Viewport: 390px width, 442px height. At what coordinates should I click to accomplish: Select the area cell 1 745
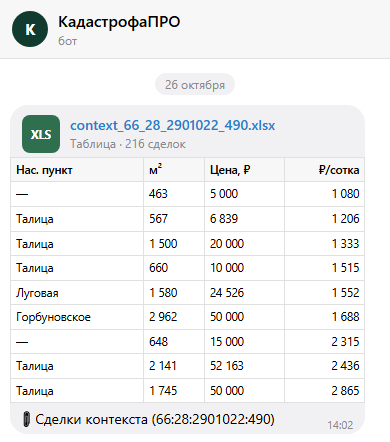174,391
